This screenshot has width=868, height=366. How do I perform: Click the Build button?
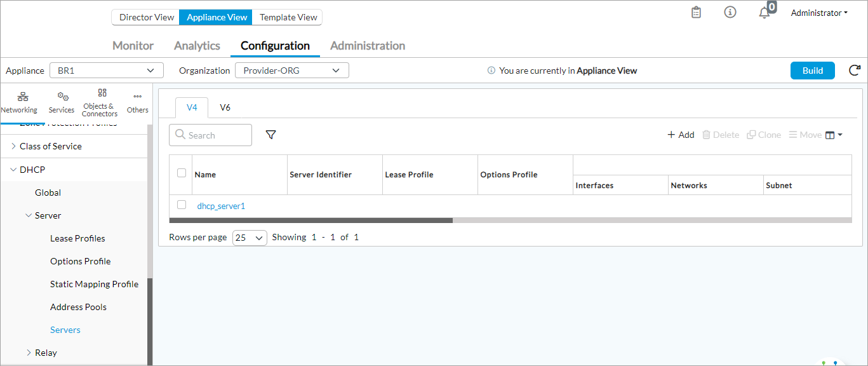point(812,71)
